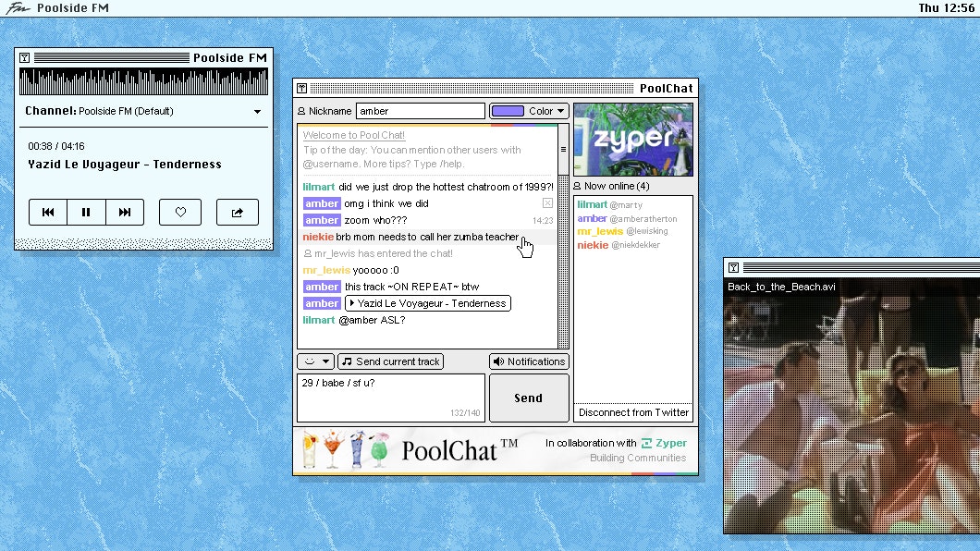
Task: Skip to previous track in Poolside FM player
Action: (x=48, y=213)
